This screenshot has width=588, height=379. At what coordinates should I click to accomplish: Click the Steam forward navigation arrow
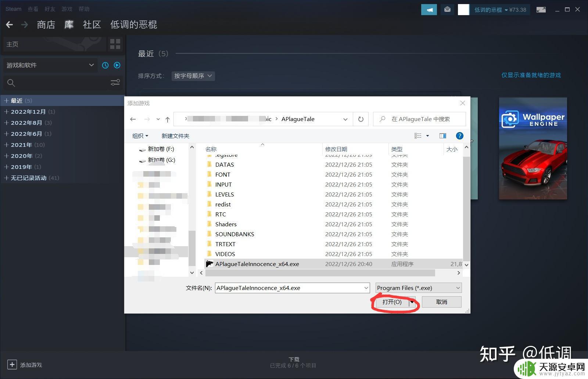pyautogui.click(x=25, y=25)
